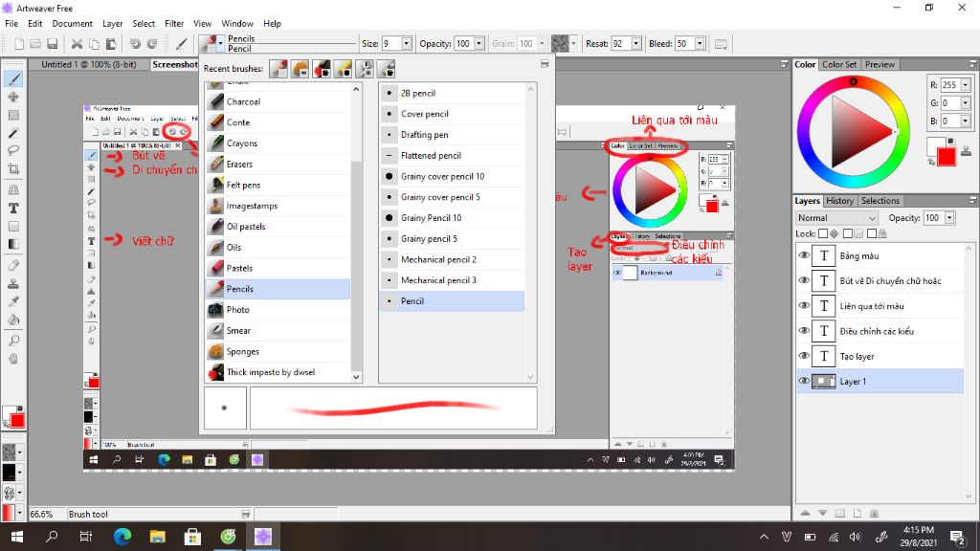
Task: Open the Normal blend mode dropdown
Action: (x=836, y=218)
